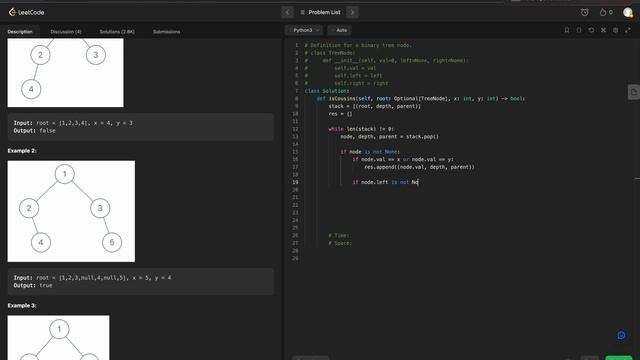Open the editor settings icon
The image size is (640, 360).
pyautogui.click(x=616, y=30)
